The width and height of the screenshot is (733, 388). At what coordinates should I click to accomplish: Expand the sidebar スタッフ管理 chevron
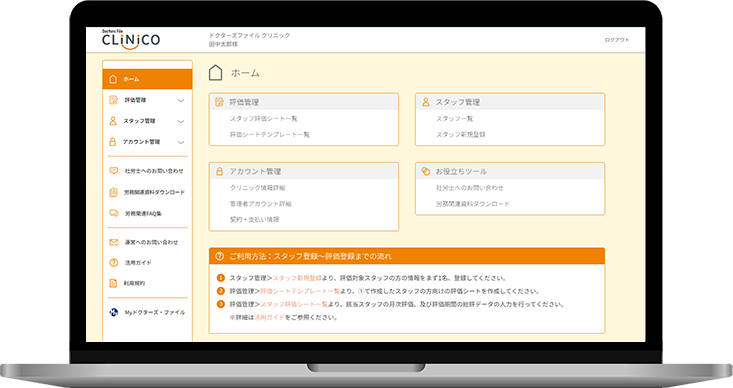point(181,122)
